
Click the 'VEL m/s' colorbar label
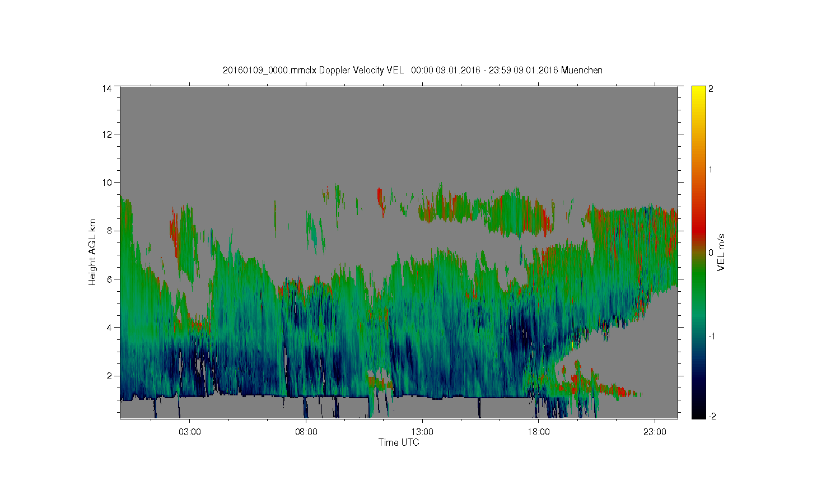721,252
